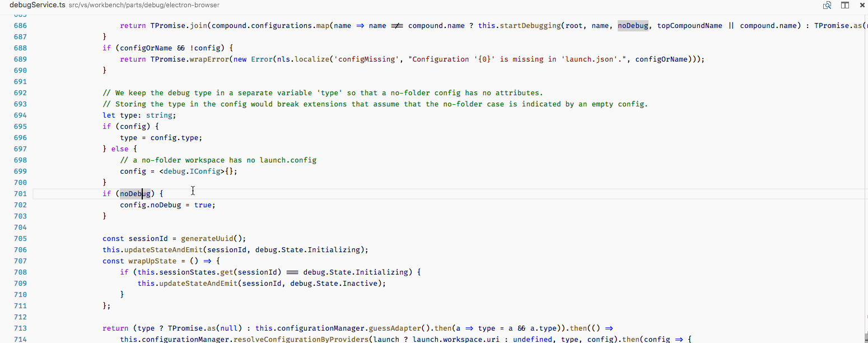
Task: Click 'configOrName' in the if condition on line 688
Action: [146, 48]
